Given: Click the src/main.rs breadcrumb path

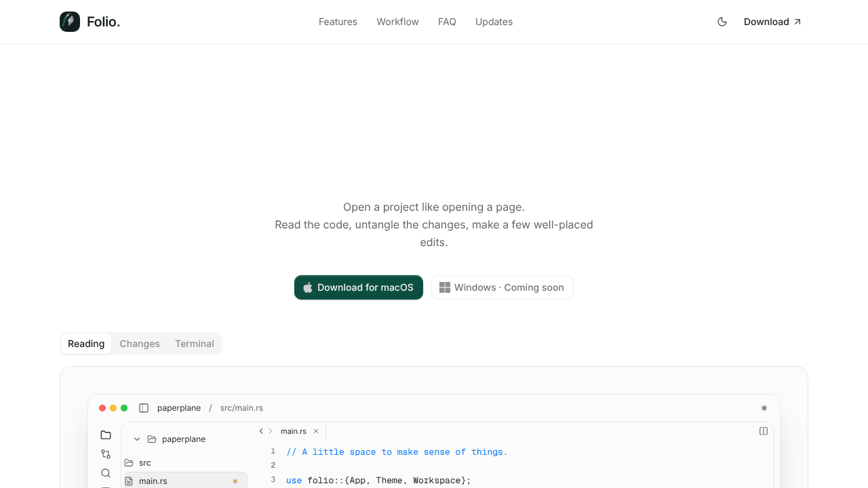Looking at the screenshot, I should 241,408.
